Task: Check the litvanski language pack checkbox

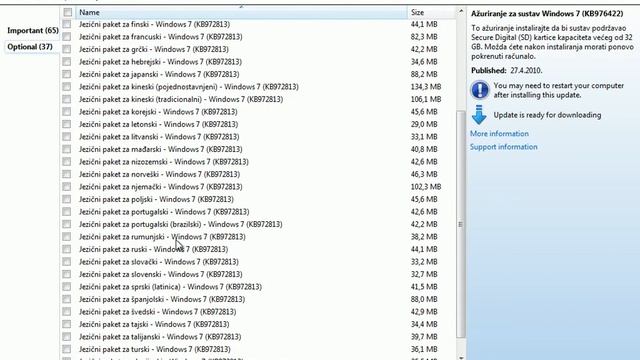Action: click(67, 137)
